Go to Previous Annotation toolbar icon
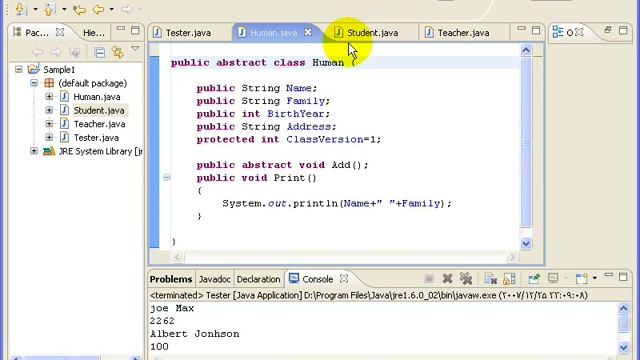 point(49,9)
